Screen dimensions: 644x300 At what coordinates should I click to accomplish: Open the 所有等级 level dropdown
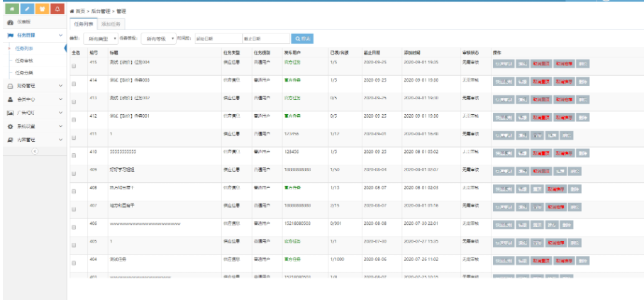[159, 38]
